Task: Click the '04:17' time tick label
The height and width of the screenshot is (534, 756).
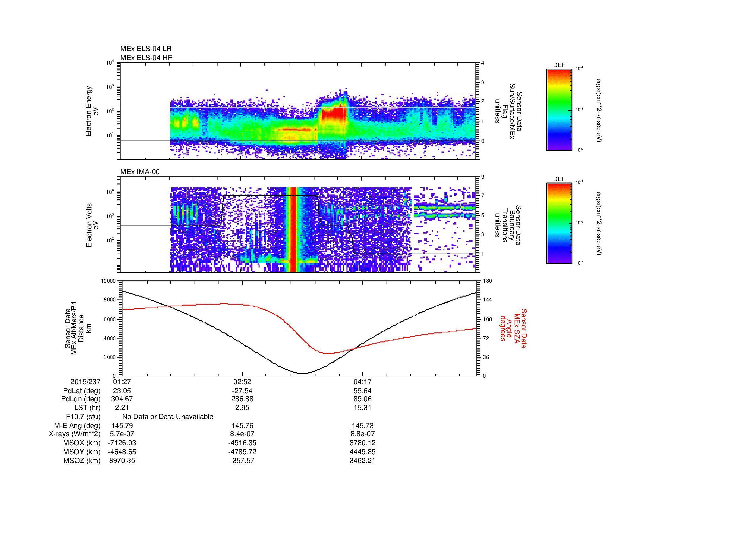Action: pyautogui.click(x=363, y=382)
